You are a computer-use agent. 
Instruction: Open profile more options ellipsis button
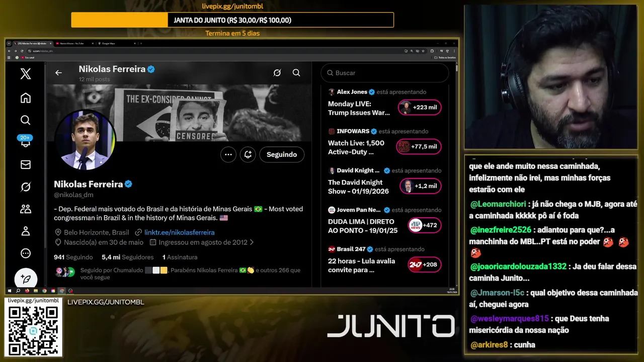228,154
